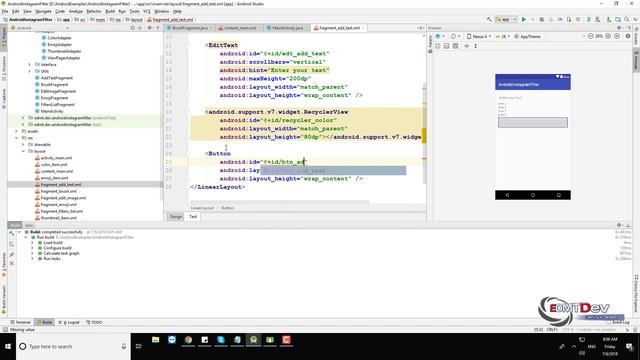
Task: Select MainActivity in project tree
Action: pos(52,111)
